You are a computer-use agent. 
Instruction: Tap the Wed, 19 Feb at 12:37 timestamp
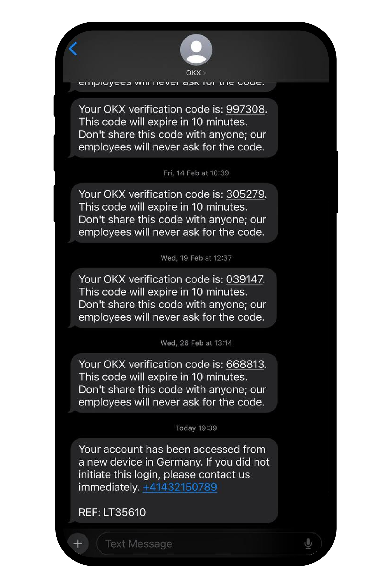pyautogui.click(x=196, y=258)
